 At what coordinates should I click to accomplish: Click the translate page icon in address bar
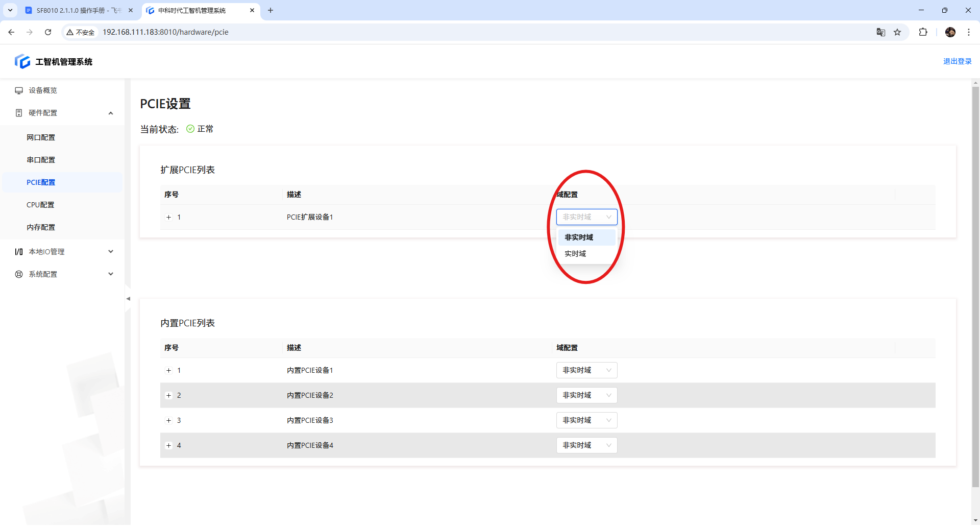[x=881, y=32]
